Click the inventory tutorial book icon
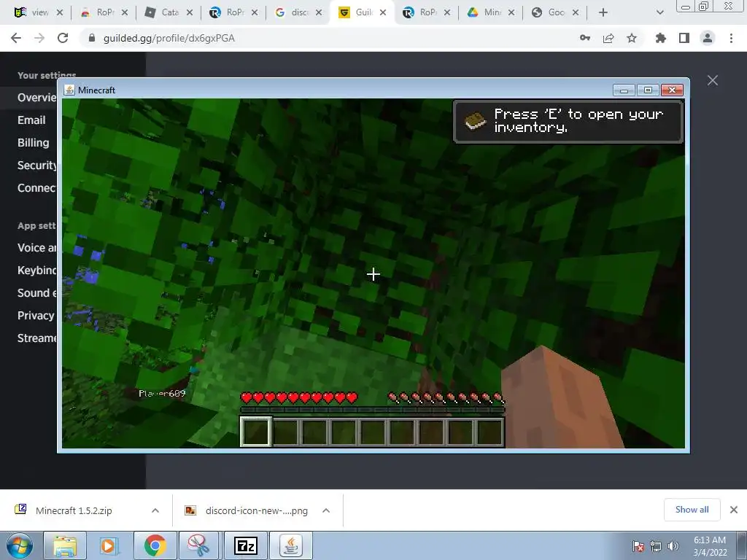747x560 pixels. [474, 121]
